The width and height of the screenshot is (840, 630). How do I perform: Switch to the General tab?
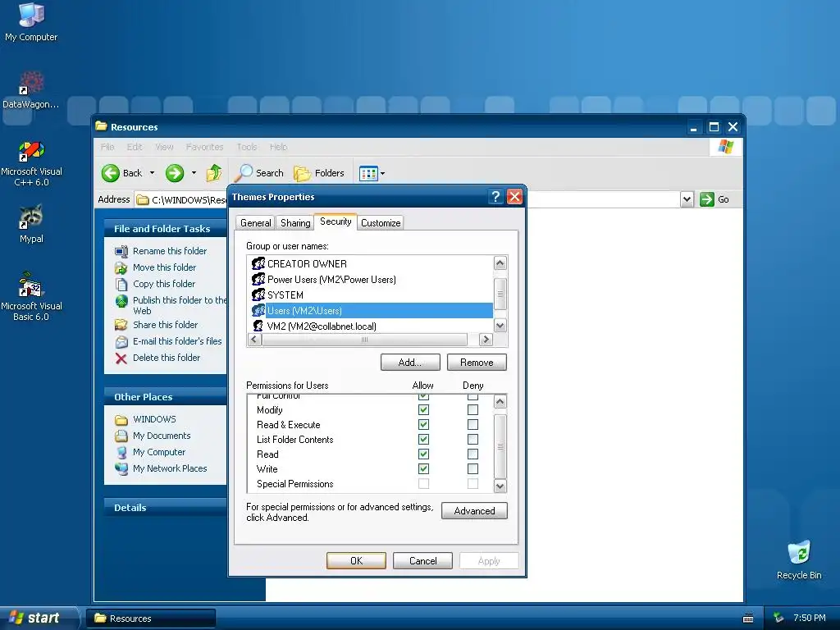pos(256,223)
